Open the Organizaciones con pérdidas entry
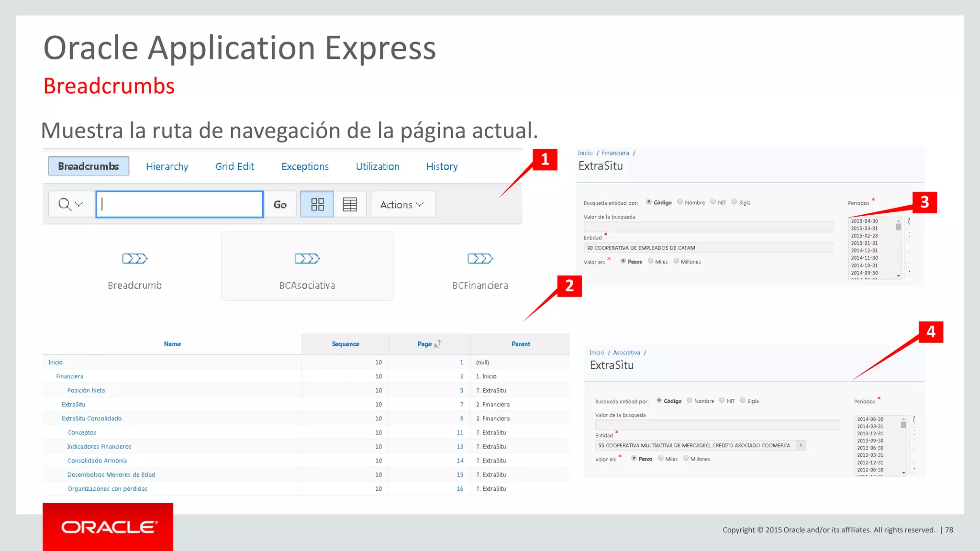 pos(107,489)
